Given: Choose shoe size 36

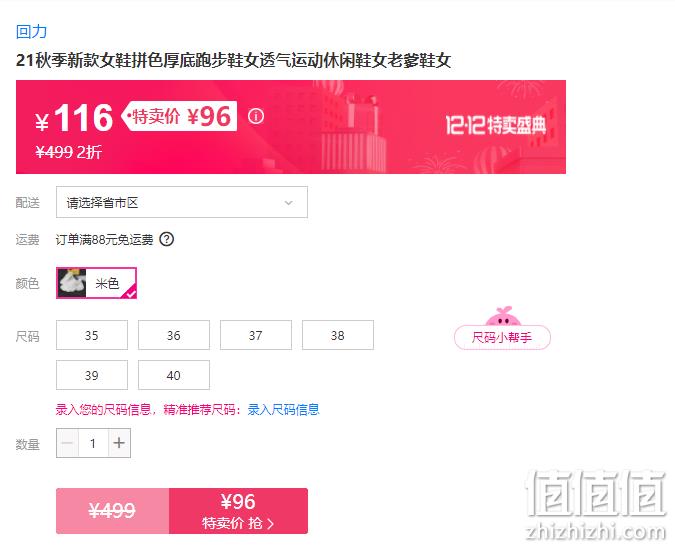Looking at the screenshot, I should pyautogui.click(x=174, y=335).
